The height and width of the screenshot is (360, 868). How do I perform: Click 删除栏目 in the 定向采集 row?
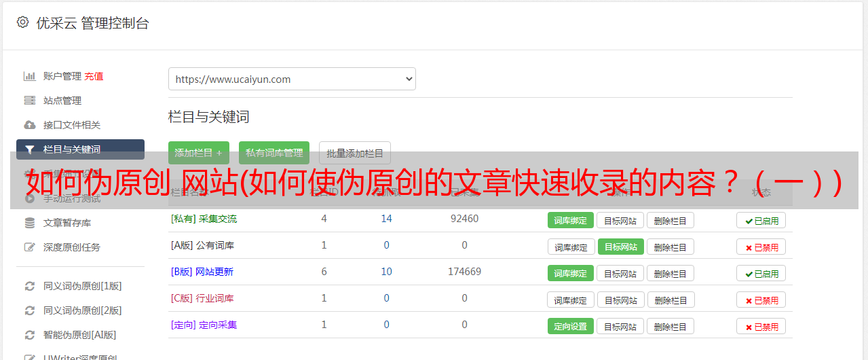[670, 326]
